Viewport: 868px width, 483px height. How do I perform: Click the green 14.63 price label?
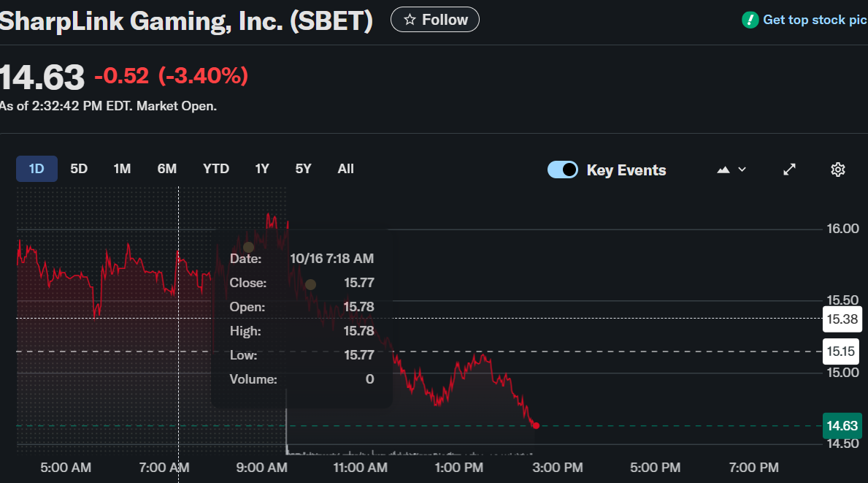pos(842,425)
